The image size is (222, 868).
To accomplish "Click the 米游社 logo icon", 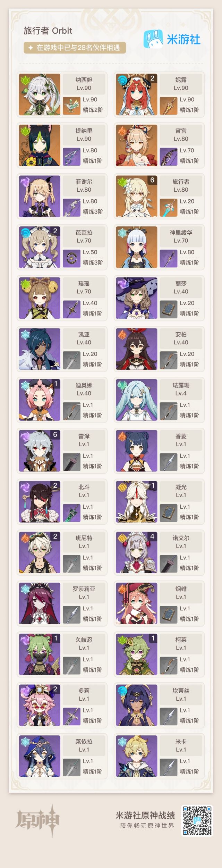I will coord(153,39).
